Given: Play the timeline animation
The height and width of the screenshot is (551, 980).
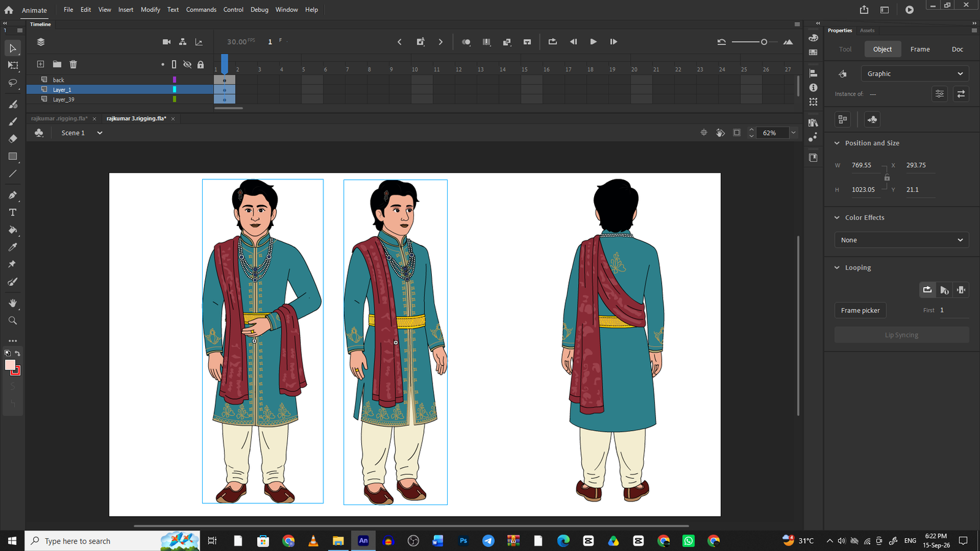Looking at the screenshot, I should click(593, 42).
